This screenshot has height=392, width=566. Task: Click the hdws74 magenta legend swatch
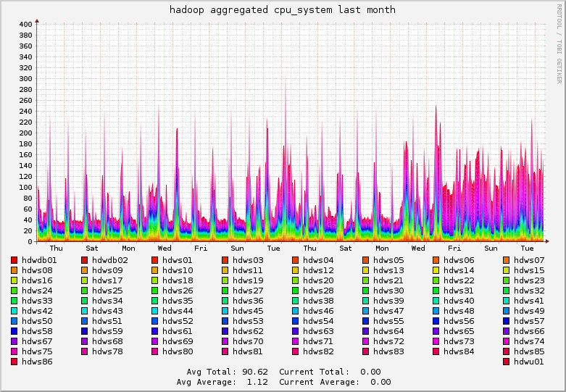(x=507, y=341)
